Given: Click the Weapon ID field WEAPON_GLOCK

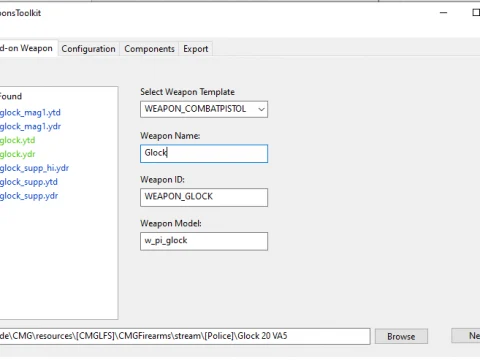Looking at the screenshot, I should (x=204, y=197).
